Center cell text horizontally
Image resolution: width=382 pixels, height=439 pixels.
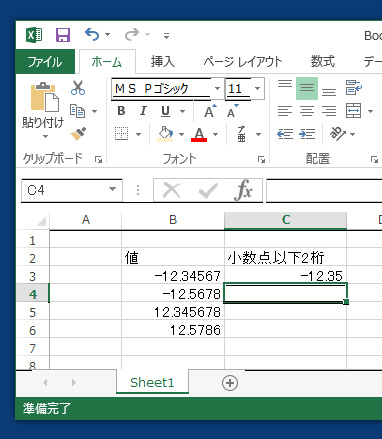click(307, 111)
